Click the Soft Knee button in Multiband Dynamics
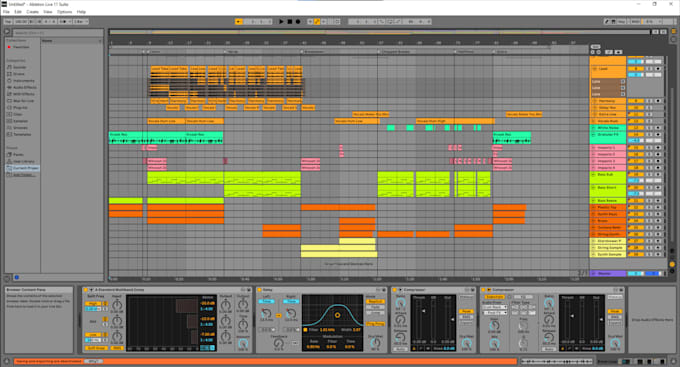Image resolution: width=680 pixels, height=367 pixels. [x=96, y=348]
